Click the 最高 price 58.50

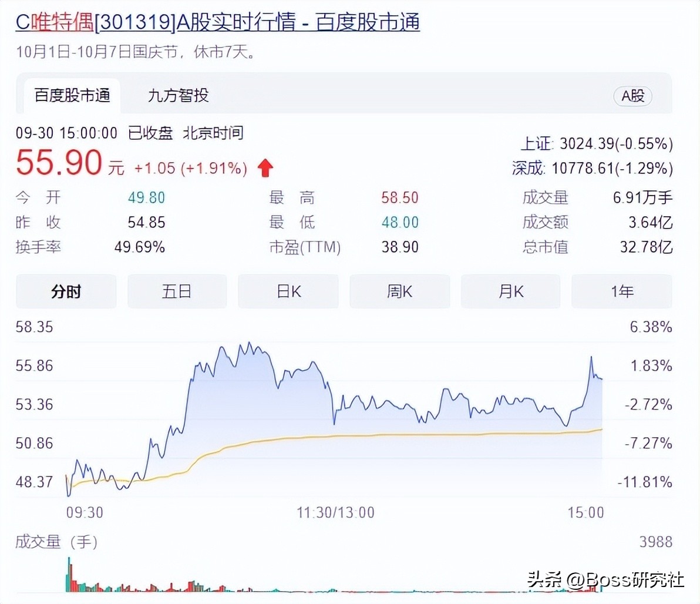[400, 198]
